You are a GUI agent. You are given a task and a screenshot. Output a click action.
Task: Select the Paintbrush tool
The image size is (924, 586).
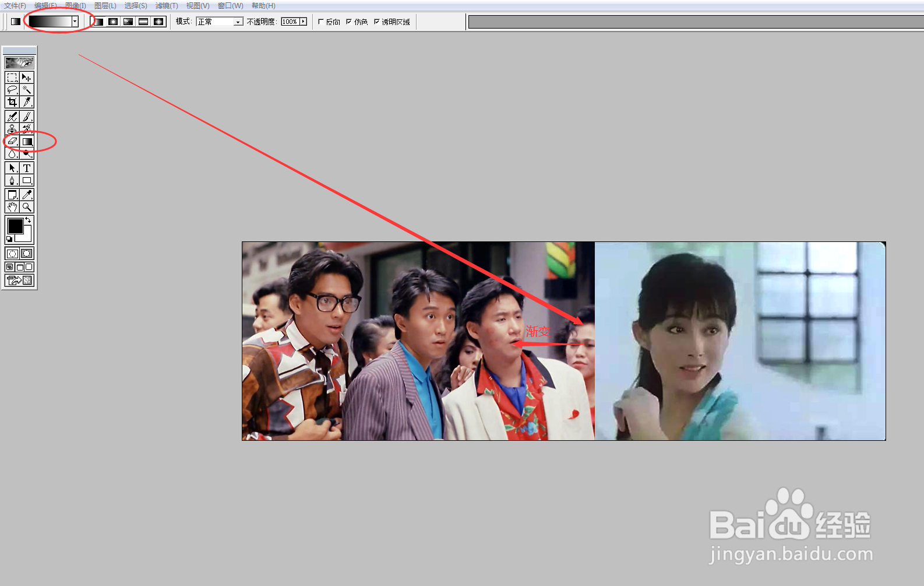(x=27, y=117)
